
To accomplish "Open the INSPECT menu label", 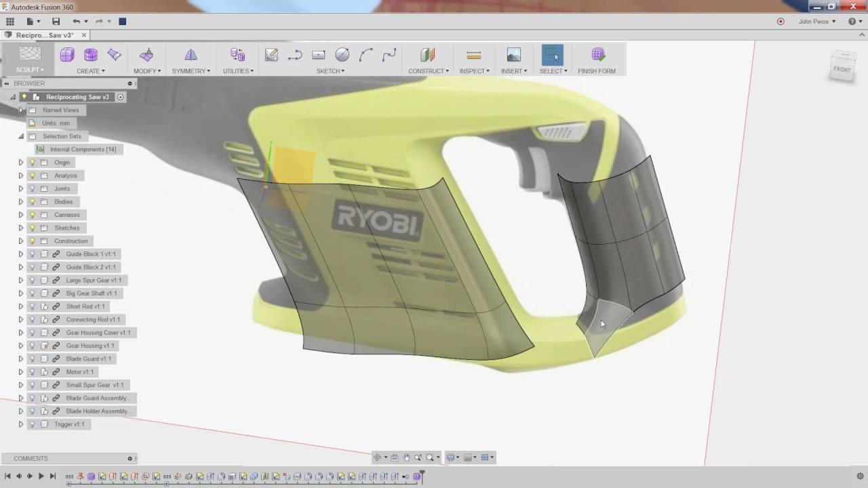I will 474,71.
